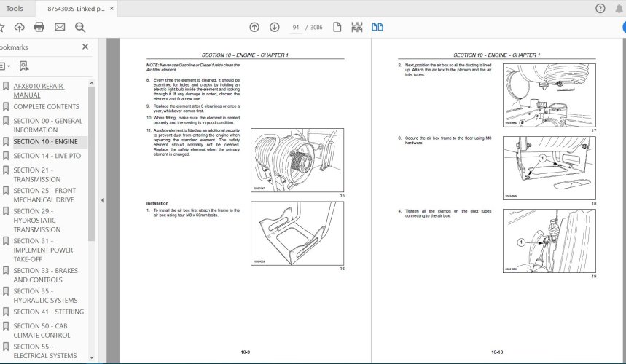
Task: Open SECTION 35 - HYDRAULIC SYSTEMS bookmark
Action: [45, 296]
